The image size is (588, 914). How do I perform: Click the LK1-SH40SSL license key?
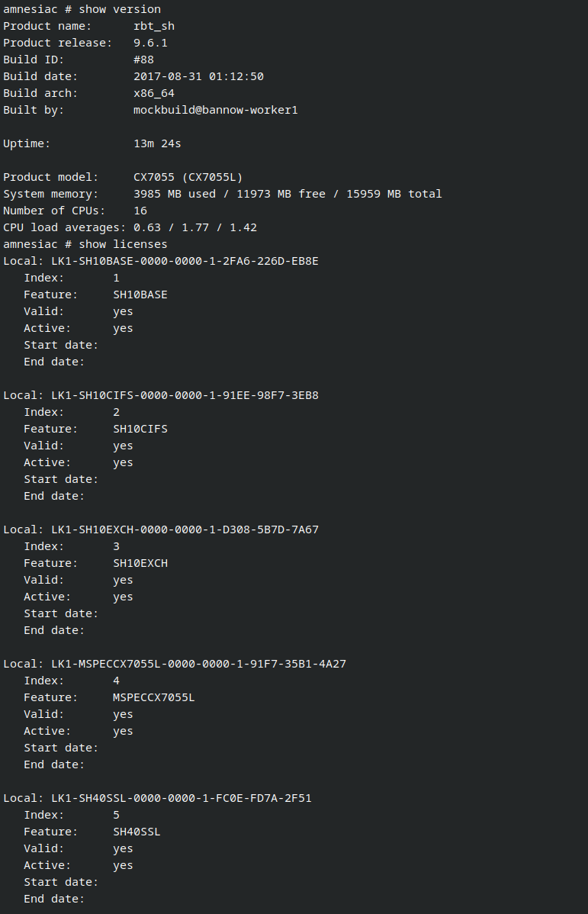pyautogui.click(x=181, y=798)
